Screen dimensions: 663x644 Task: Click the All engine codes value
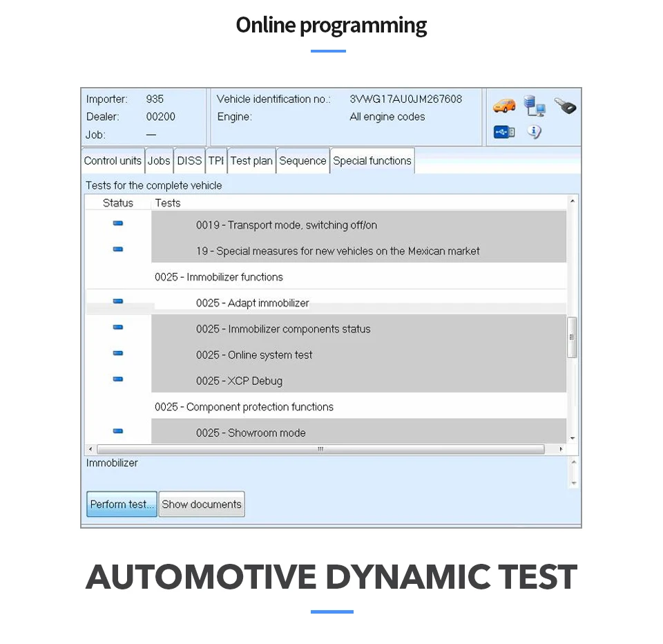[x=387, y=117]
